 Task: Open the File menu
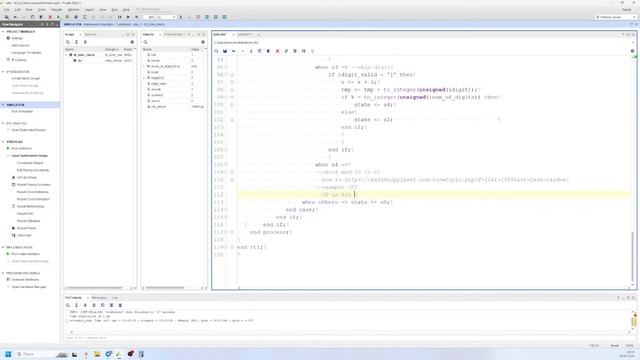(7, 9)
